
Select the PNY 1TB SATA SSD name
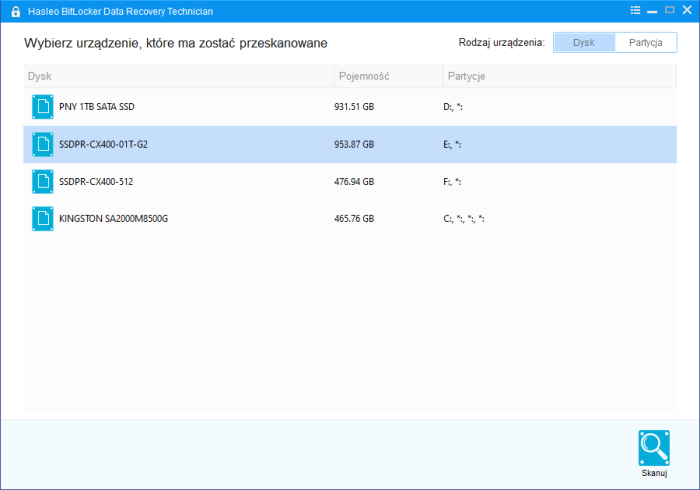[96, 107]
